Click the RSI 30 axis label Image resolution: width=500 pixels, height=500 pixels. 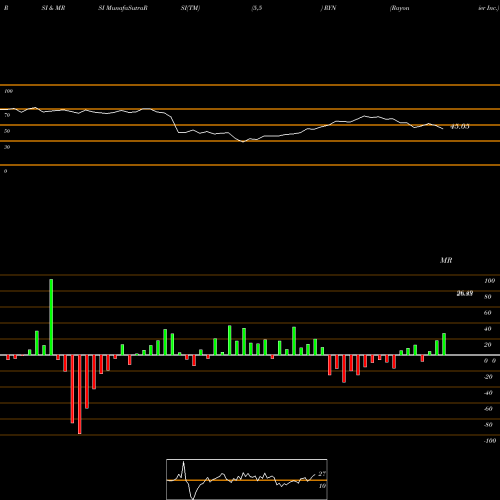click(7, 147)
